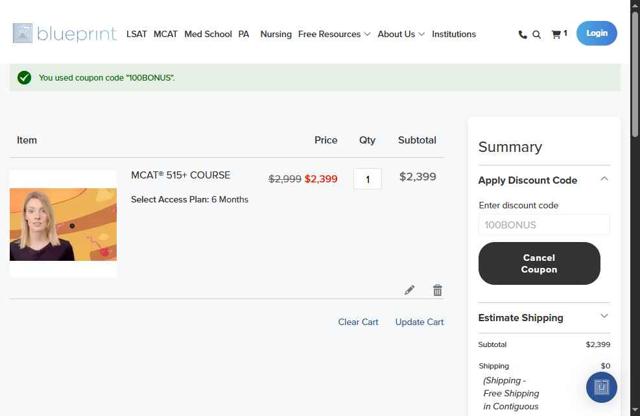This screenshot has width=640, height=416.
Task: Open the LSAT menu
Action: point(136,34)
